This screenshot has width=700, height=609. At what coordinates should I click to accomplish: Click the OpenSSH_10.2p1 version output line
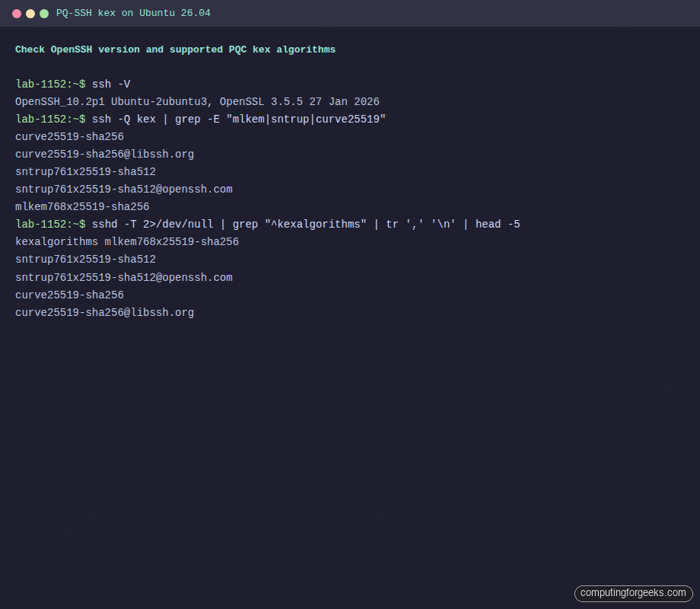tap(196, 101)
